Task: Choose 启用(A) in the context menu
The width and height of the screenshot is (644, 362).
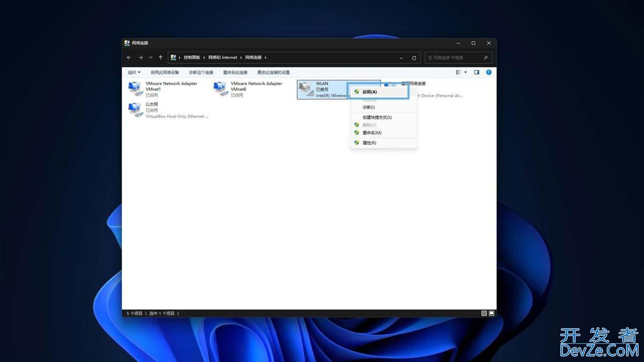Action: tap(384, 92)
